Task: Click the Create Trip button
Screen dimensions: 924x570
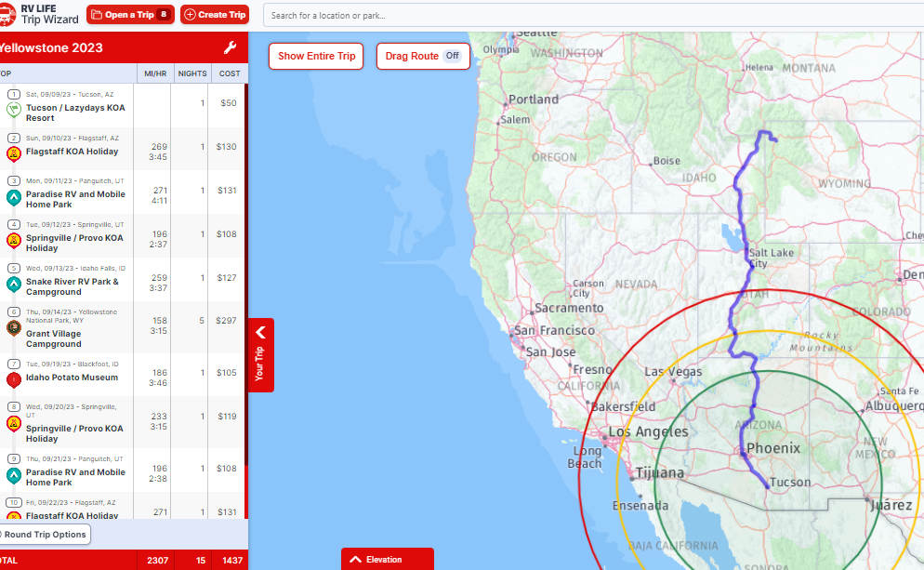Action: point(215,15)
